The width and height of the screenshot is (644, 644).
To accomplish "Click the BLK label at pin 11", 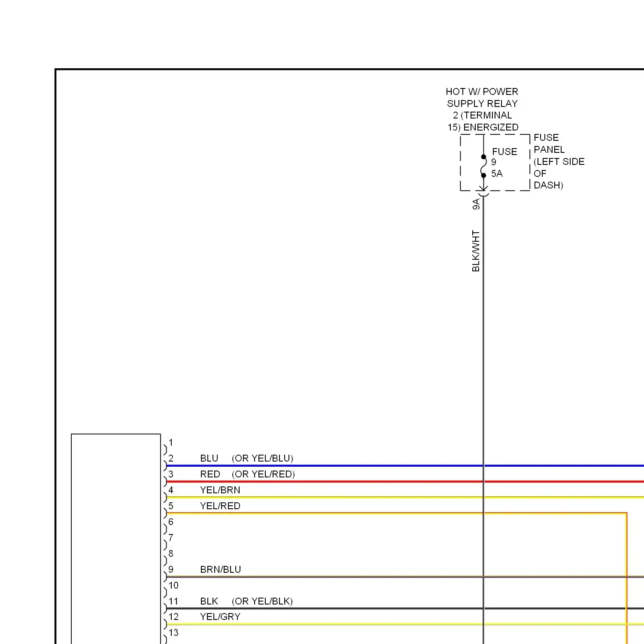I will [209, 601].
